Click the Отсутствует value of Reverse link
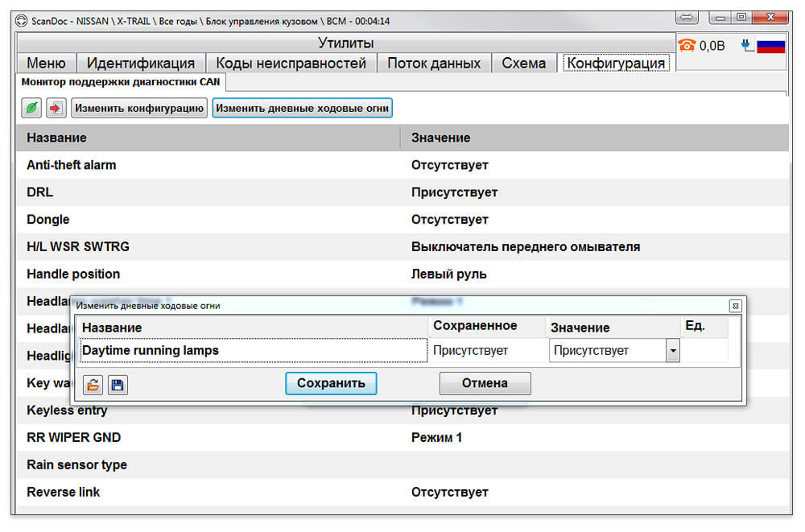The height and width of the screenshot is (532, 805). click(450, 493)
